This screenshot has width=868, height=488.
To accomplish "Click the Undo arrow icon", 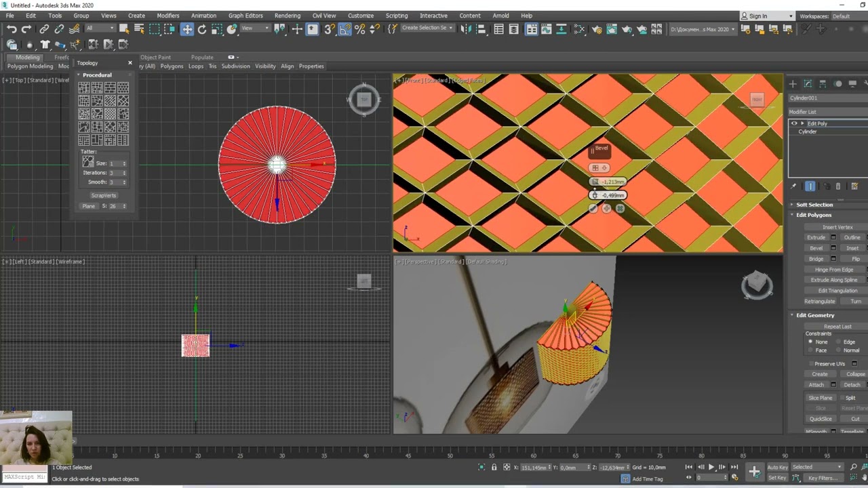I will point(12,28).
